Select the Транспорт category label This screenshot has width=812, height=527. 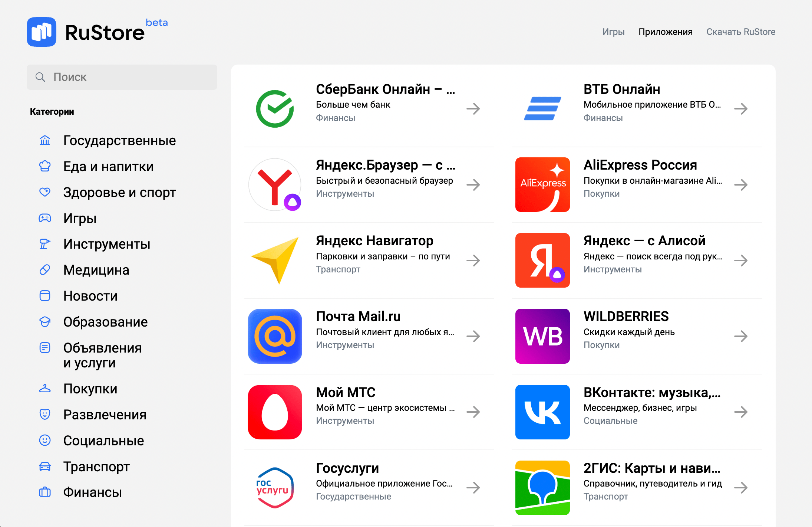click(96, 467)
